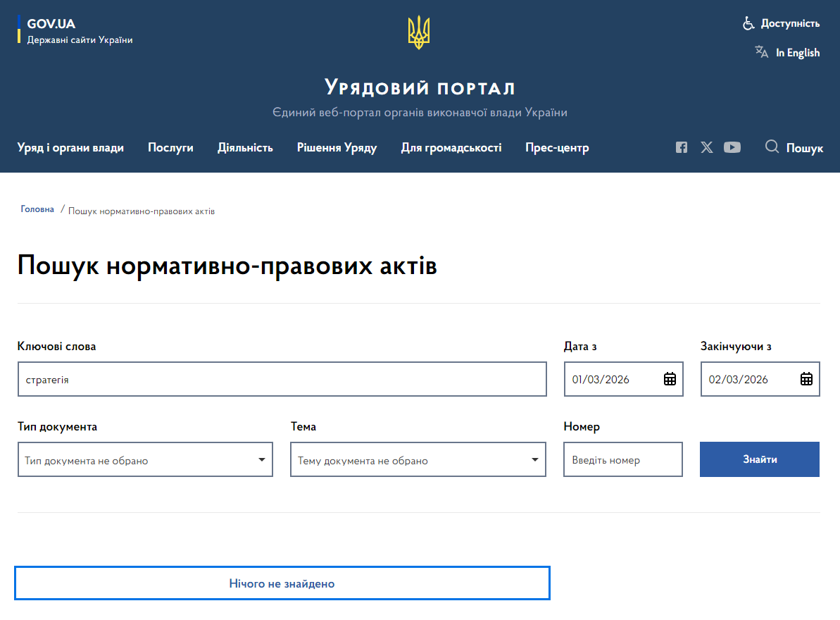The width and height of the screenshot is (840, 620).
Task: Click the X (Twitter) icon
Action: (x=706, y=147)
